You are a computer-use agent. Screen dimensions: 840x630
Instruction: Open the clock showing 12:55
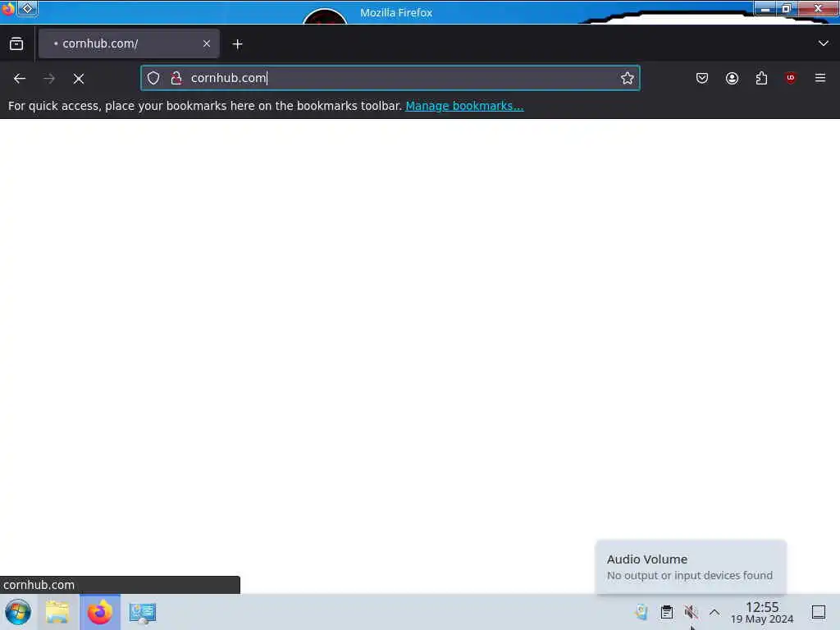762,612
